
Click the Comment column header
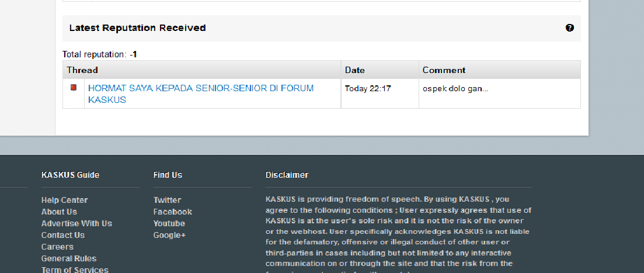coord(444,70)
